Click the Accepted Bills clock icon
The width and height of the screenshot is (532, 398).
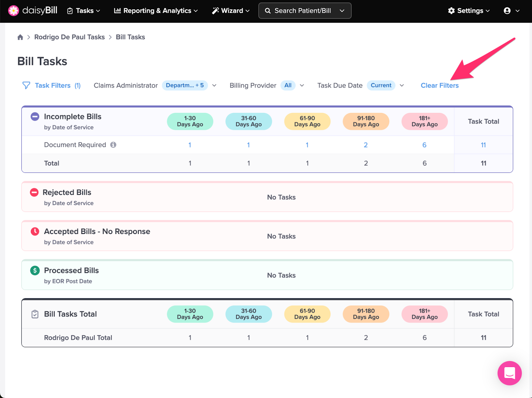[x=34, y=231]
